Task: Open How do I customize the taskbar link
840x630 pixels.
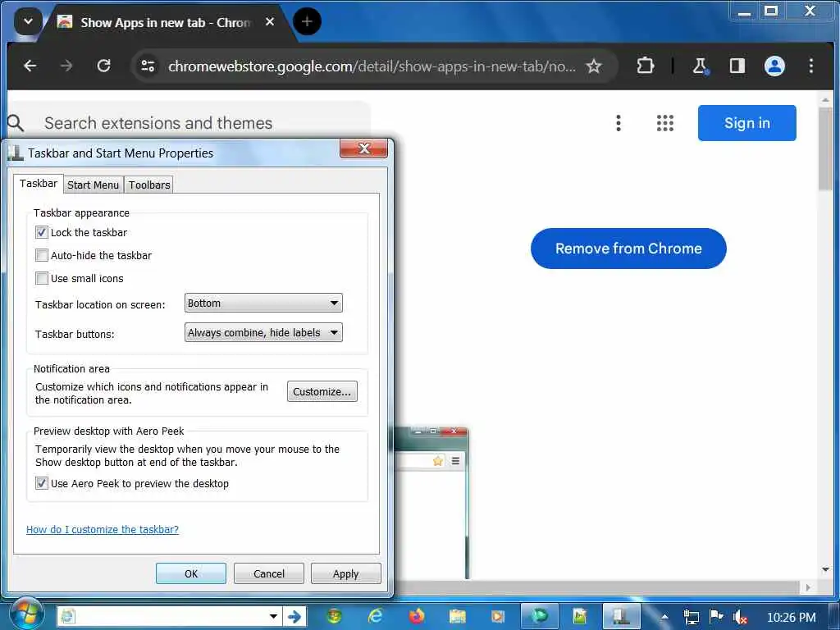Action: 103,529
